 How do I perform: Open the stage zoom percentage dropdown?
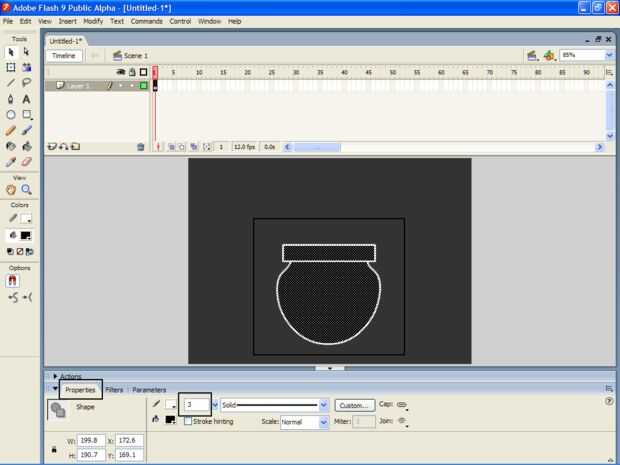pos(609,56)
